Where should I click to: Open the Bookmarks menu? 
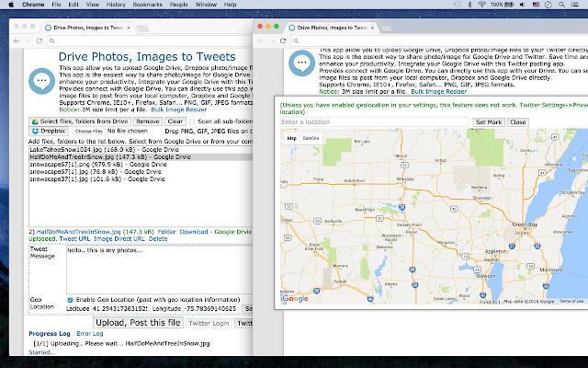pos(147,5)
